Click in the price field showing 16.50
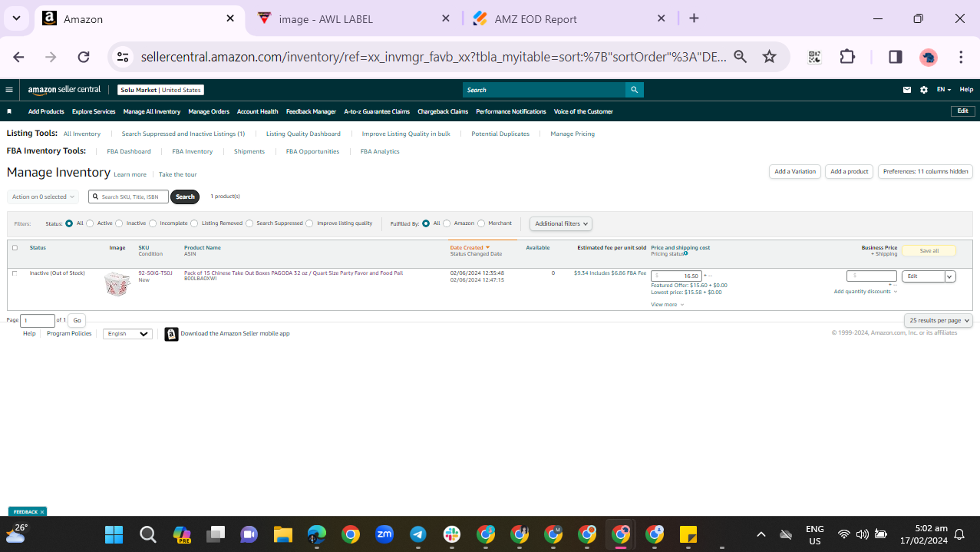 click(676, 276)
